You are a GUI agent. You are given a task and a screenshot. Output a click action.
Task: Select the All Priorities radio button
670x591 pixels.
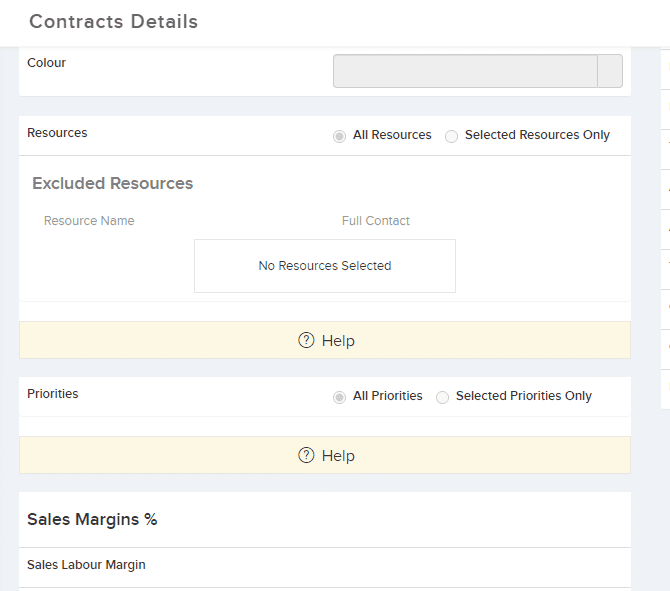(x=339, y=397)
